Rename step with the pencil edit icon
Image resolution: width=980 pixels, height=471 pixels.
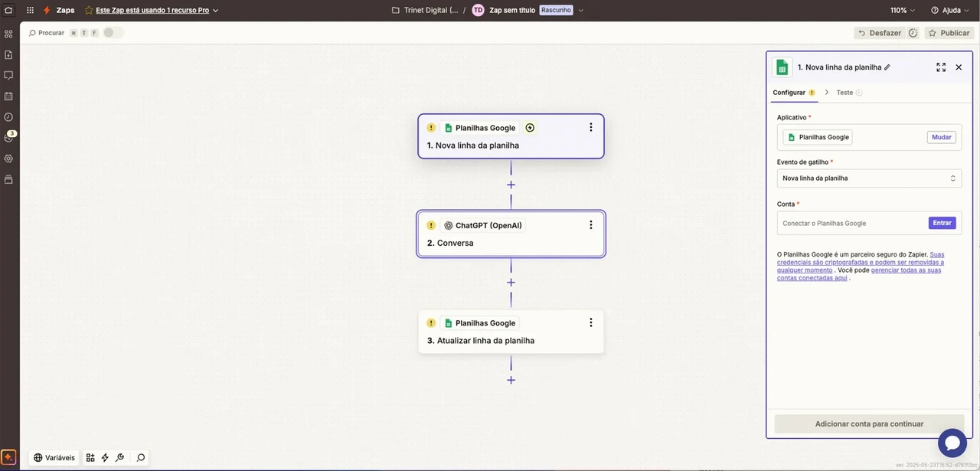click(x=887, y=67)
